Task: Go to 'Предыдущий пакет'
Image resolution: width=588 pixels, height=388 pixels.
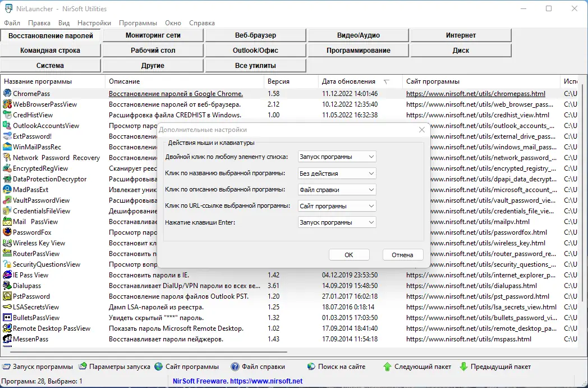Action: pyautogui.click(x=495, y=367)
